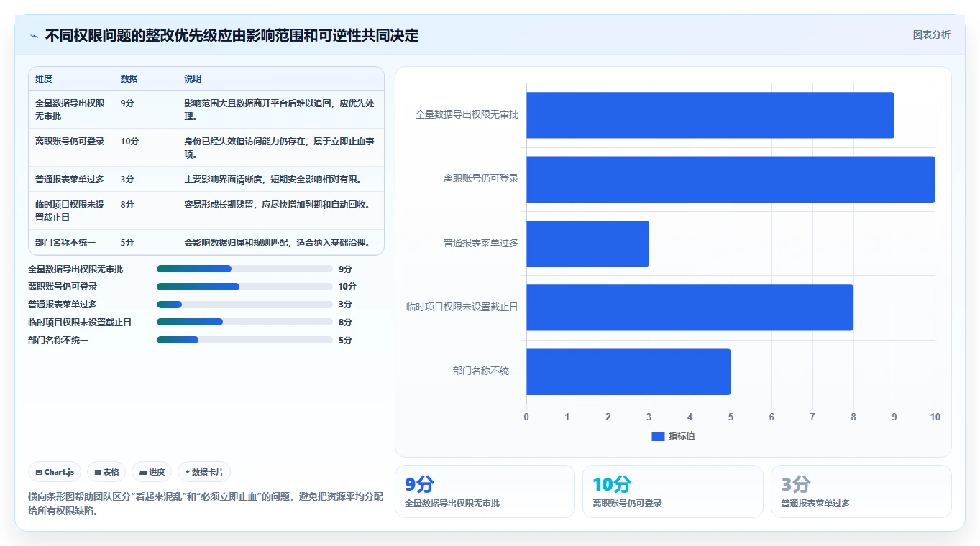Screen dimensions: 980x546
Task: Click table cell 普通报表菜单过多
Action: coord(70,179)
